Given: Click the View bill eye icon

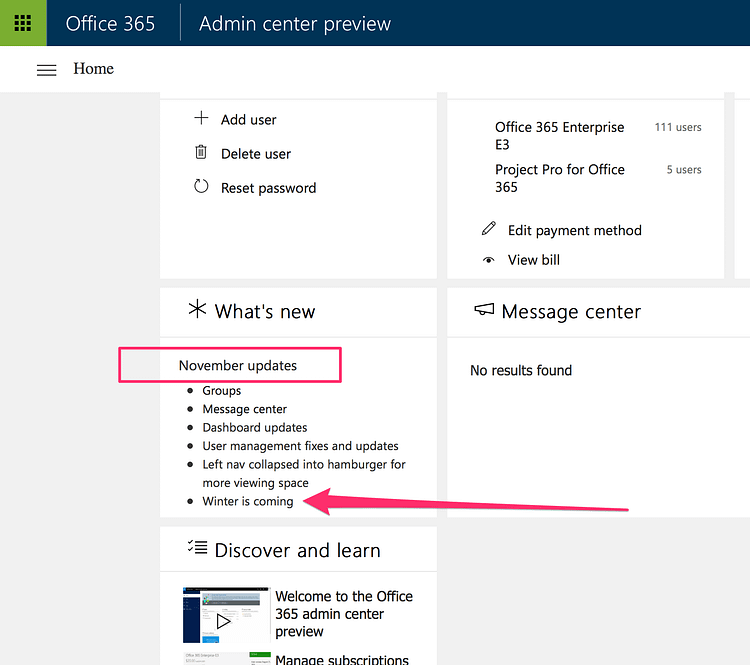Looking at the screenshot, I should pos(488,260).
